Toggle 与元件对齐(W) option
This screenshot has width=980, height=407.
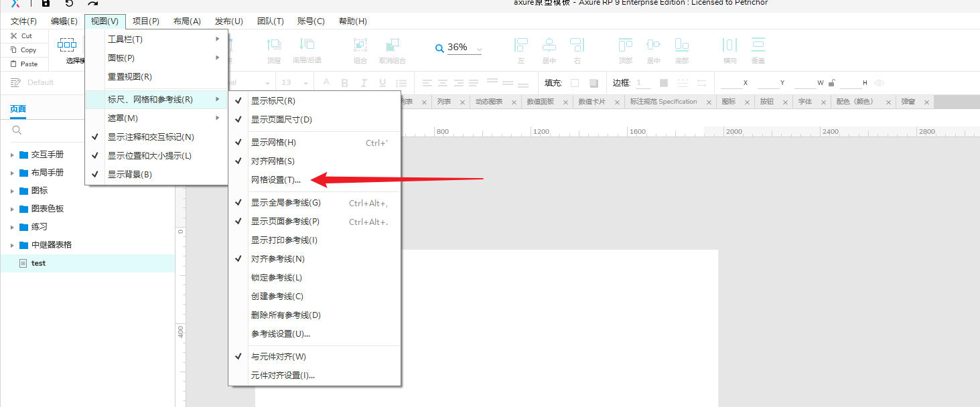[x=315, y=357]
